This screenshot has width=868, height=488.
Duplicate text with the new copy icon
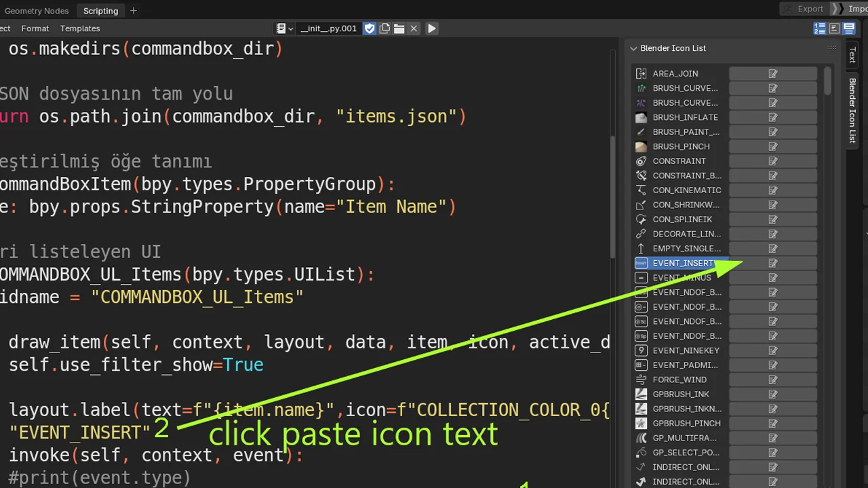click(x=384, y=28)
